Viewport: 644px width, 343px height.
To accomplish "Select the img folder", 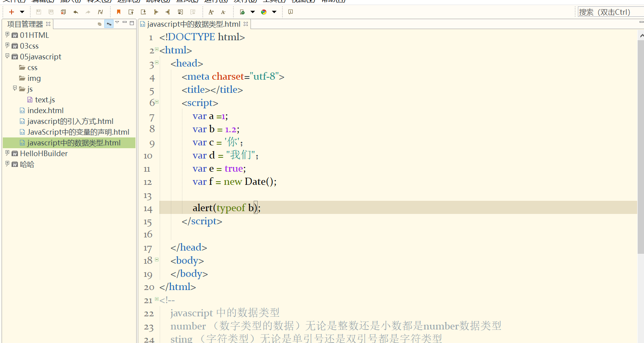I will 34,78.
